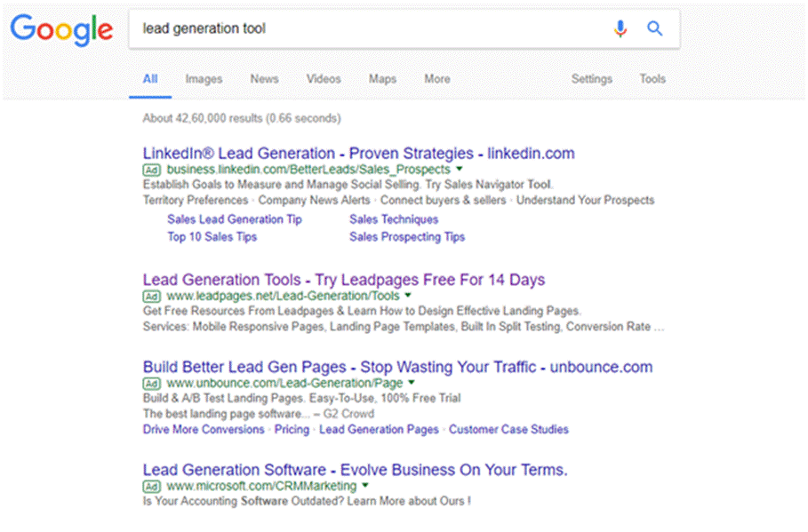
Task: Expand the arrow next to the LinkedIn ad URL
Action: pos(460,170)
